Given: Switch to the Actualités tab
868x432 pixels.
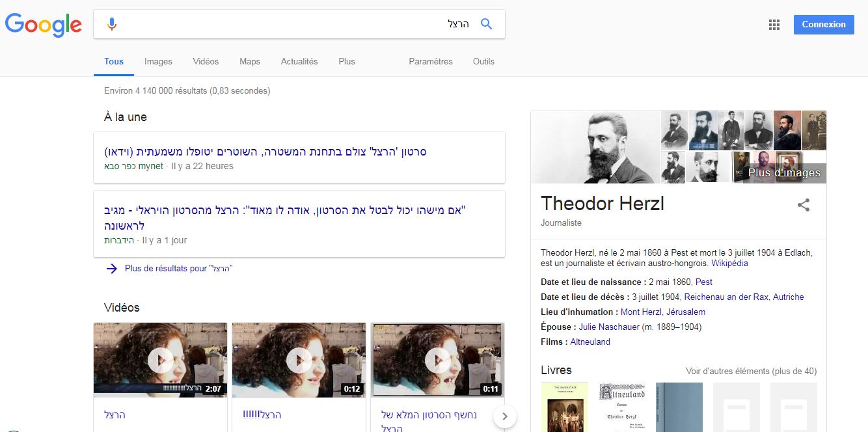Looking at the screenshot, I should click(x=299, y=61).
